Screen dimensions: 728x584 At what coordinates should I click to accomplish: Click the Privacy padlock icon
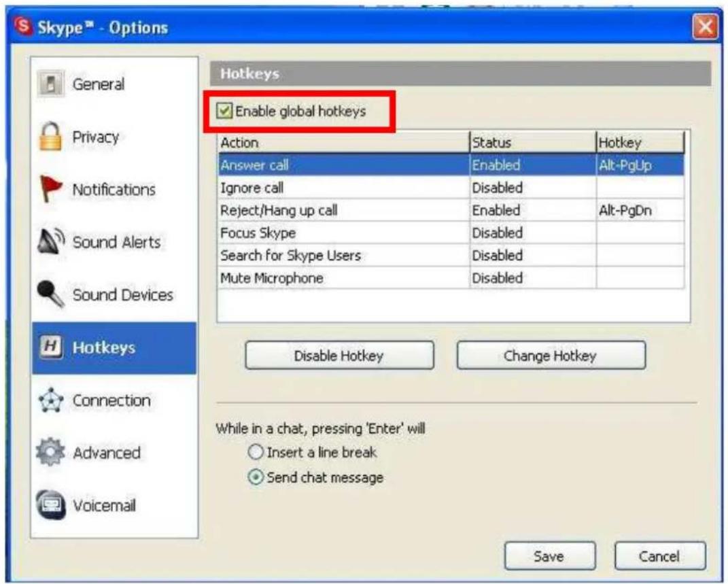tap(50, 137)
